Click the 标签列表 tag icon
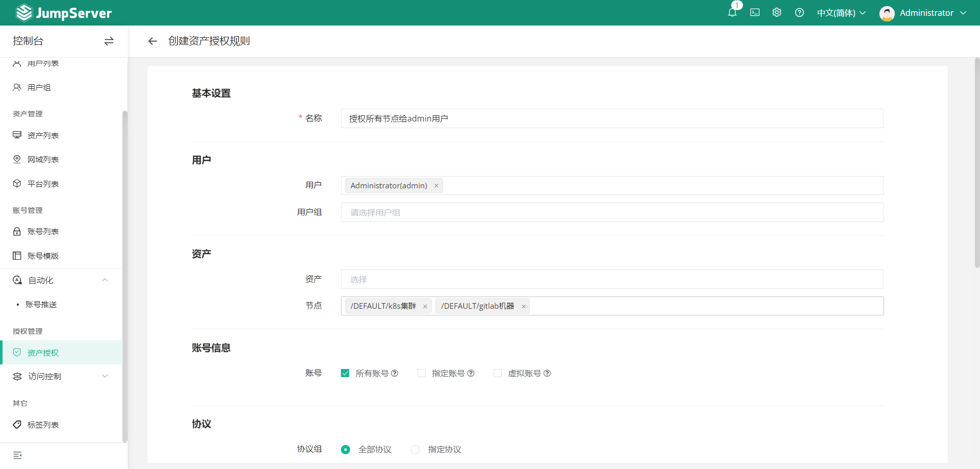The height and width of the screenshot is (469, 980). click(x=17, y=425)
